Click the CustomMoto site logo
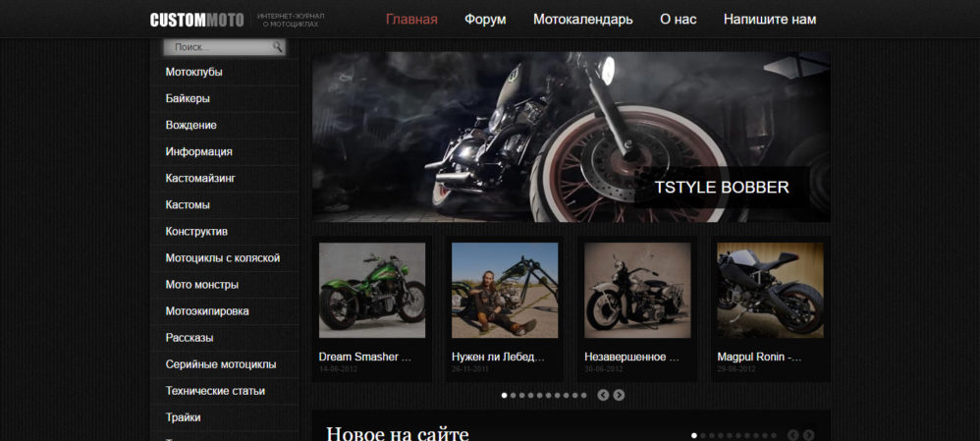The width and height of the screenshot is (980, 441). point(196,20)
